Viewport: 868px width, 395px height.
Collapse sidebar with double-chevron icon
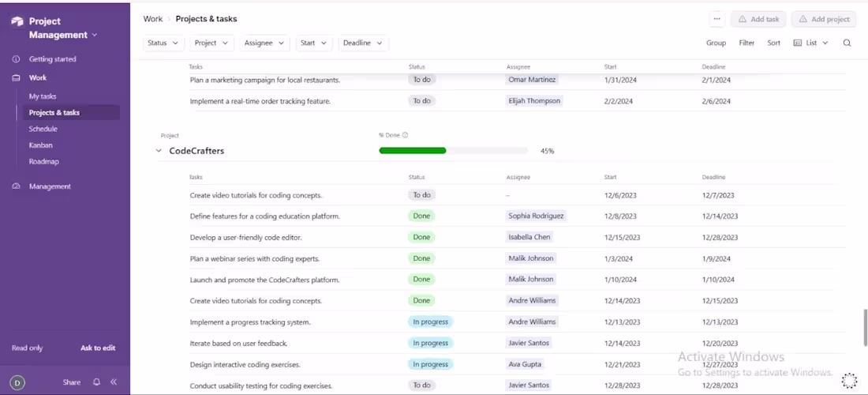click(x=114, y=382)
